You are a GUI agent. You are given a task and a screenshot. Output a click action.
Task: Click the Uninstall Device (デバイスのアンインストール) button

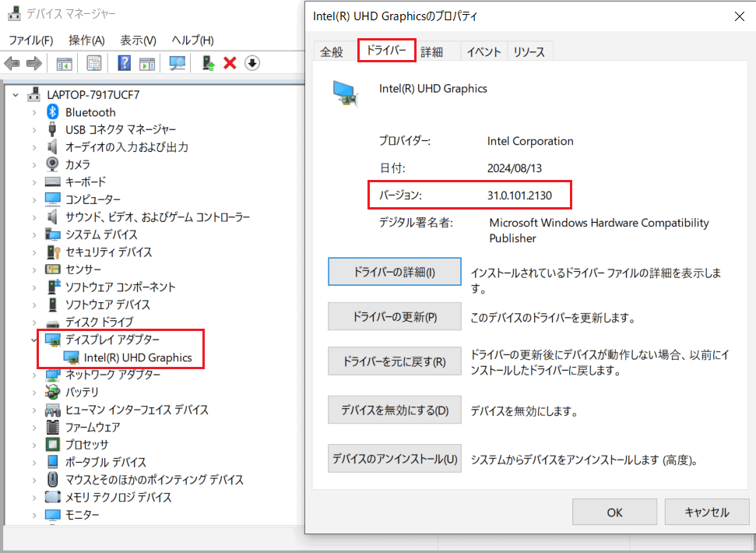click(x=395, y=459)
